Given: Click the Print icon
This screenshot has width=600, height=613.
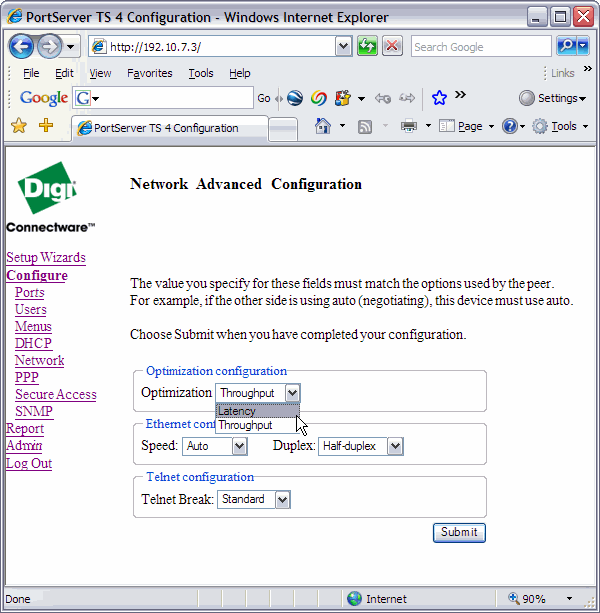Looking at the screenshot, I should pos(409,126).
